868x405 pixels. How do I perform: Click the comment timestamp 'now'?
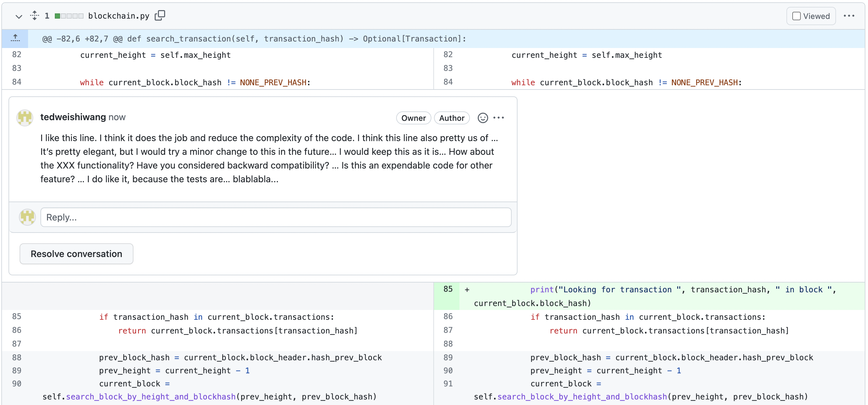point(117,117)
